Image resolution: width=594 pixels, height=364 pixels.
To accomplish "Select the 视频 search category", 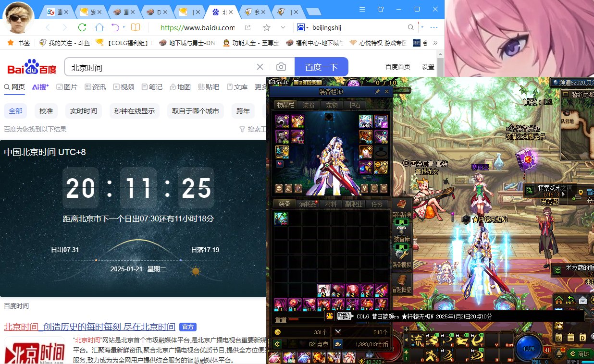I will (124, 87).
